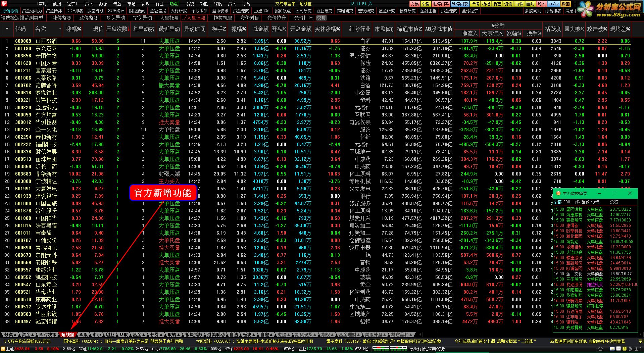This screenshot has height=353, width=644.
Task: Expand the 债券 bottom tab menu
Action: (156, 335)
